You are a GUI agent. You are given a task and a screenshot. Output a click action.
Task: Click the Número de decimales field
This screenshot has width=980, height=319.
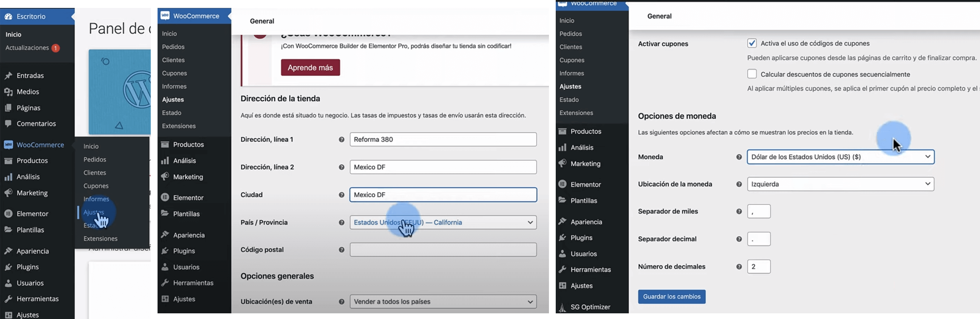pos(759,266)
